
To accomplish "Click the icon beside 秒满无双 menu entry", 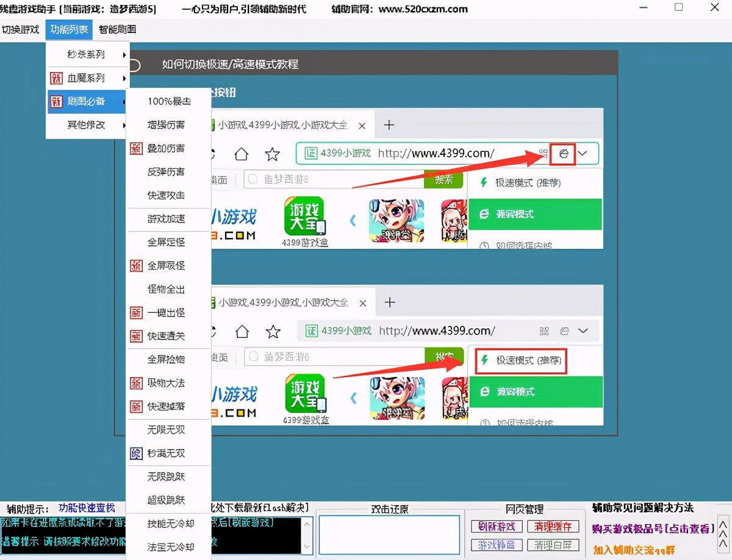I will coord(135,453).
